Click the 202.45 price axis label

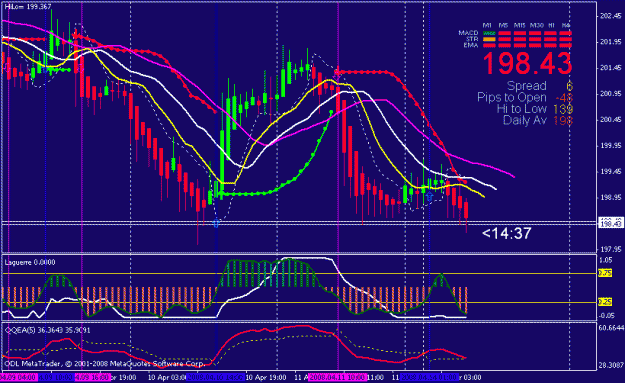coord(611,16)
